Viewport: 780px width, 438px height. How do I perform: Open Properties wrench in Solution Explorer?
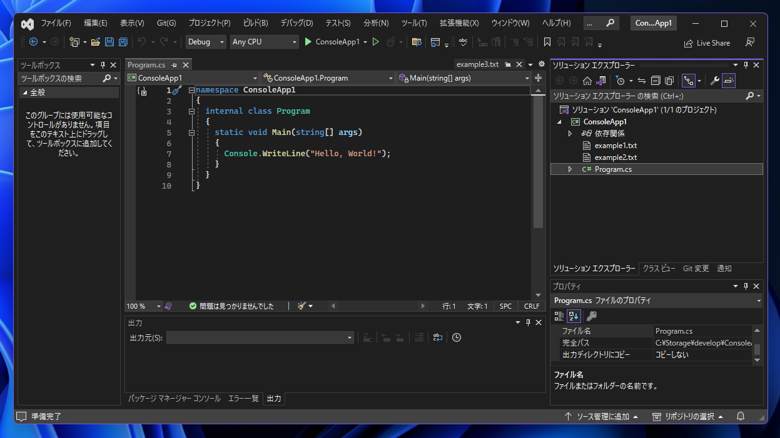715,81
